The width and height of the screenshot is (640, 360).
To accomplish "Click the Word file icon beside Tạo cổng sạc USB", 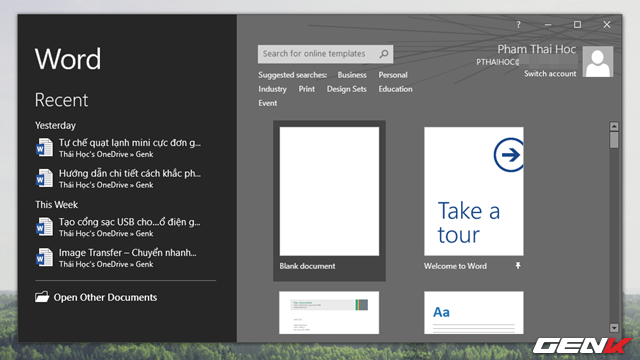I will [x=44, y=227].
